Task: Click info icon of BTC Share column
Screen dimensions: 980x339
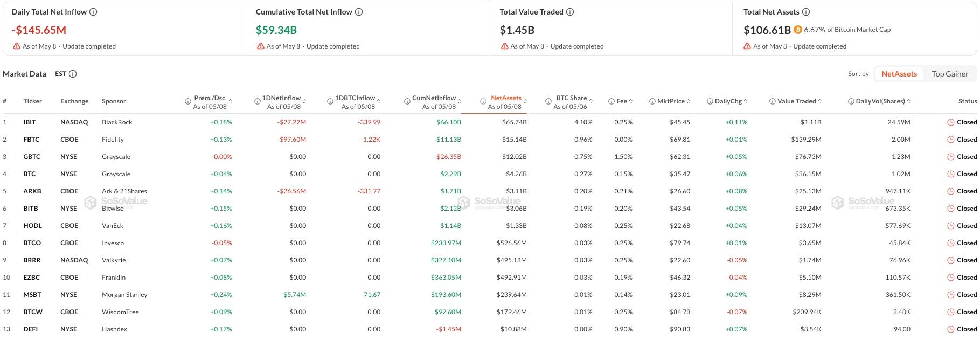Action: (x=548, y=101)
